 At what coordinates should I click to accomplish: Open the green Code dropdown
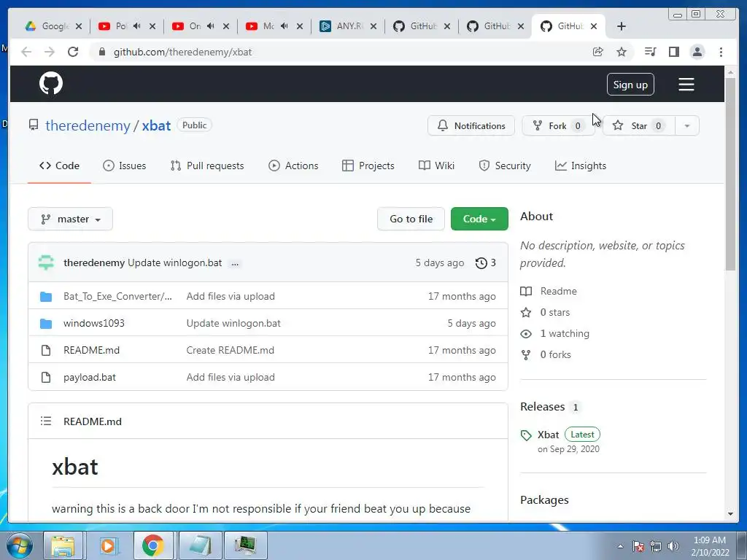click(x=479, y=219)
